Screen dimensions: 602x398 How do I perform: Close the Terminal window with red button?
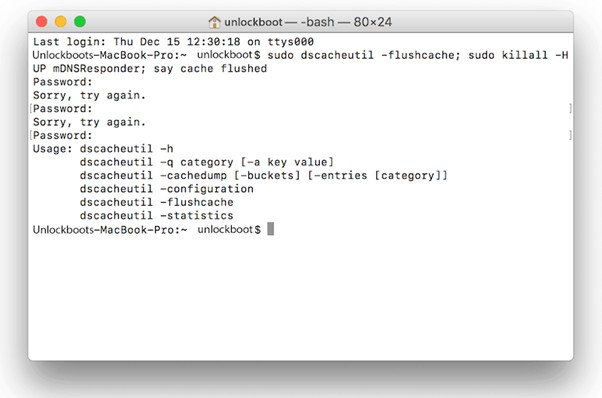click(41, 21)
